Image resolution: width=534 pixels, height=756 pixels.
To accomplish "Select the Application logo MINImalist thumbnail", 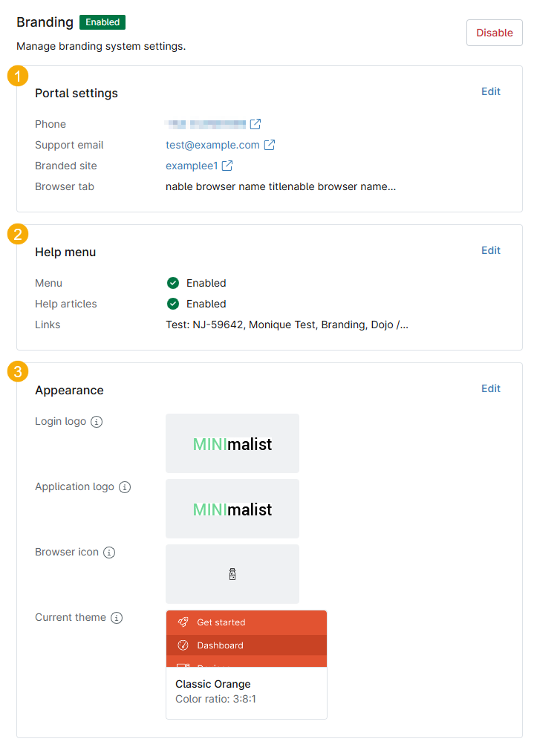I will click(x=232, y=509).
